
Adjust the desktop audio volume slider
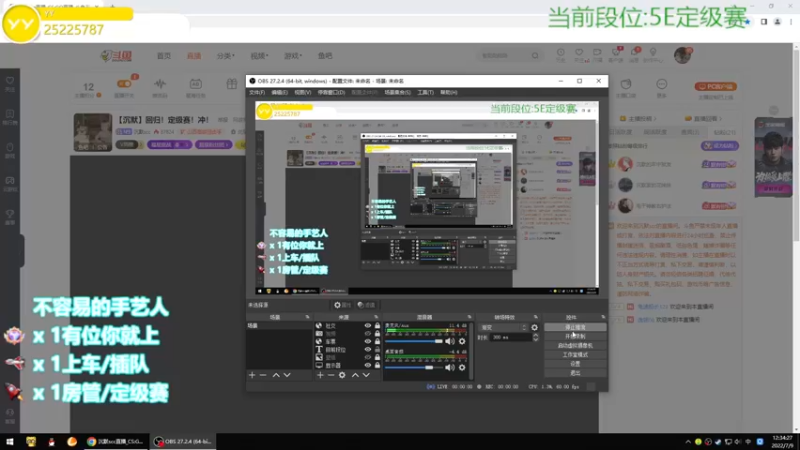click(x=414, y=367)
